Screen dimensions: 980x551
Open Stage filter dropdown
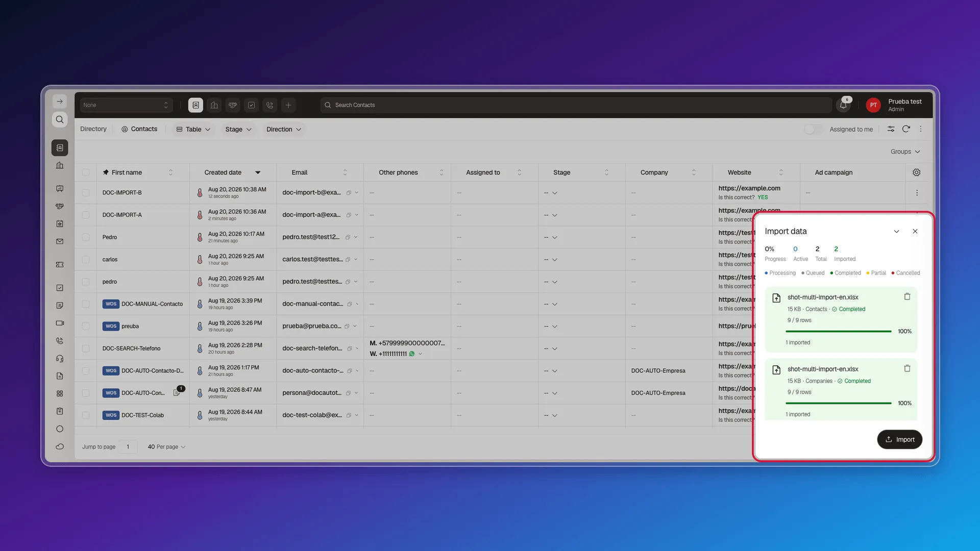(238, 129)
